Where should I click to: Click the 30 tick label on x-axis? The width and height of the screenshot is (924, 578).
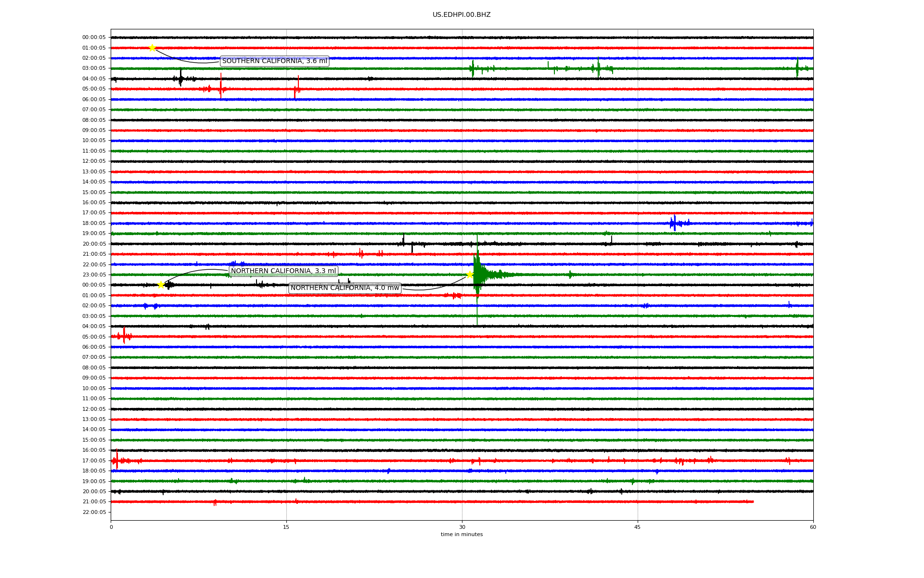pyautogui.click(x=462, y=527)
